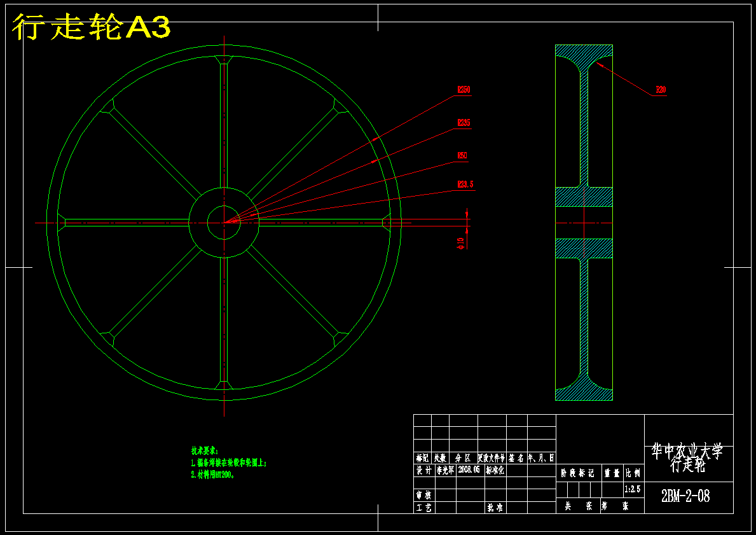
Task: Click the '更改文件号' header cell
Action: (x=491, y=458)
